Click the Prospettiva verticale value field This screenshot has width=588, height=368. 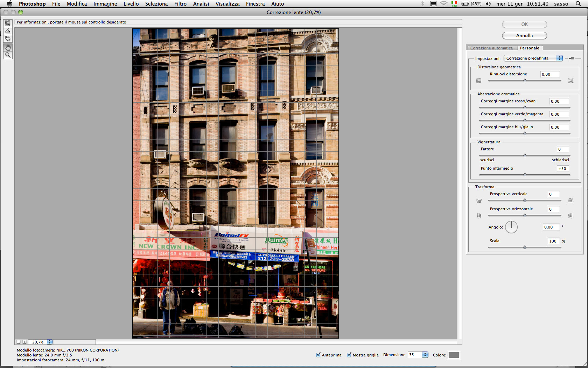[x=554, y=194]
